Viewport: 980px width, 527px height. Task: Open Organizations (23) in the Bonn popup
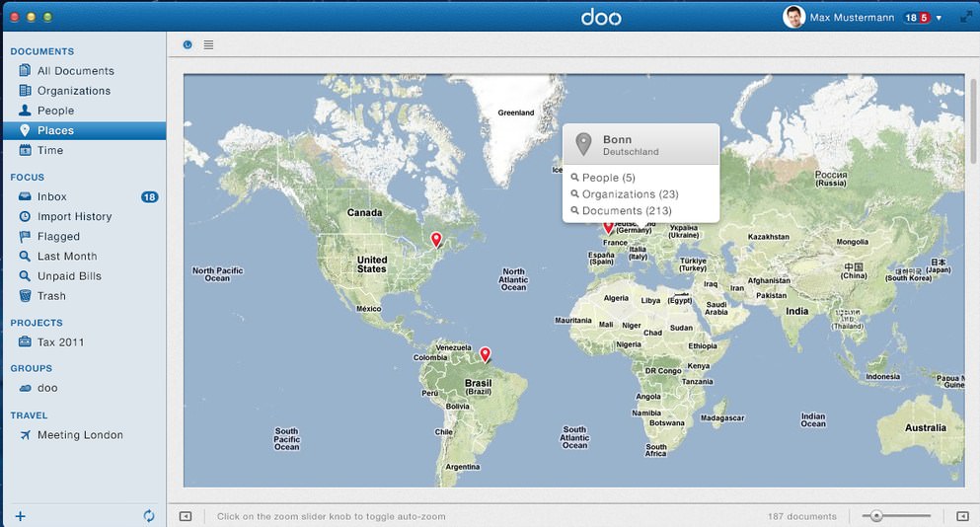630,194
